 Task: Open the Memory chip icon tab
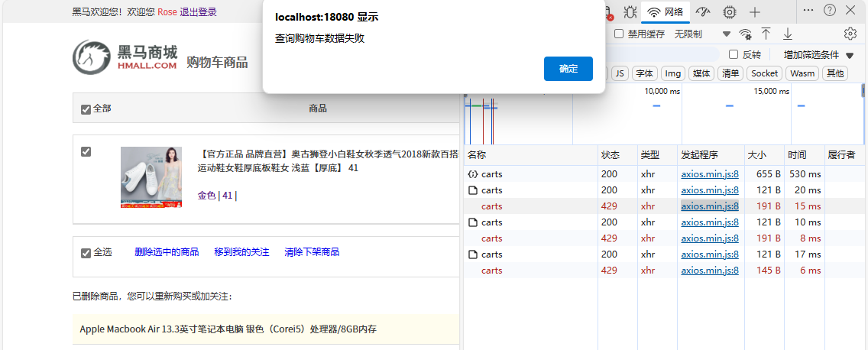[730, 11]
